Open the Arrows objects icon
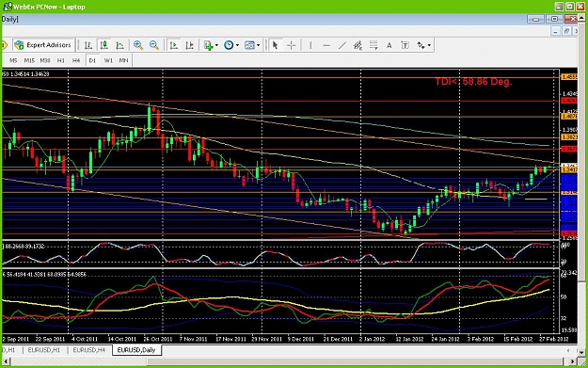This screenshot has width=588, height=368. tap(421, 45)
